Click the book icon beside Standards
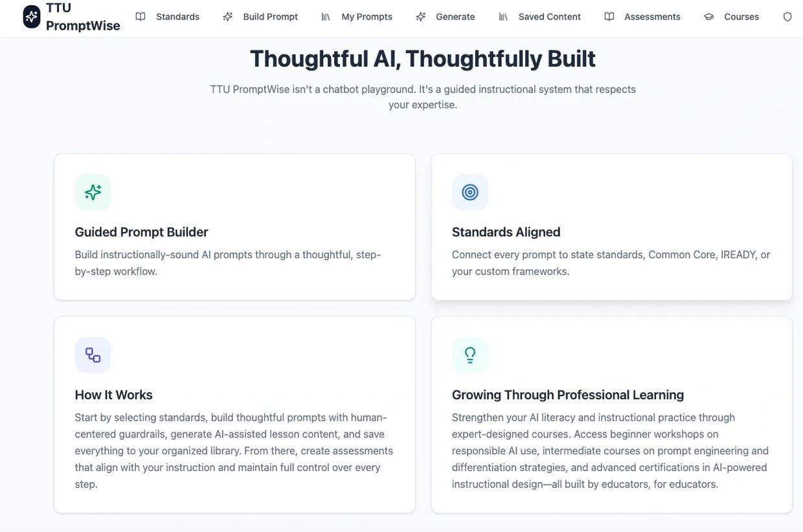Image resolution: width=803 pixels, height=532 pixels. point(141,17)
